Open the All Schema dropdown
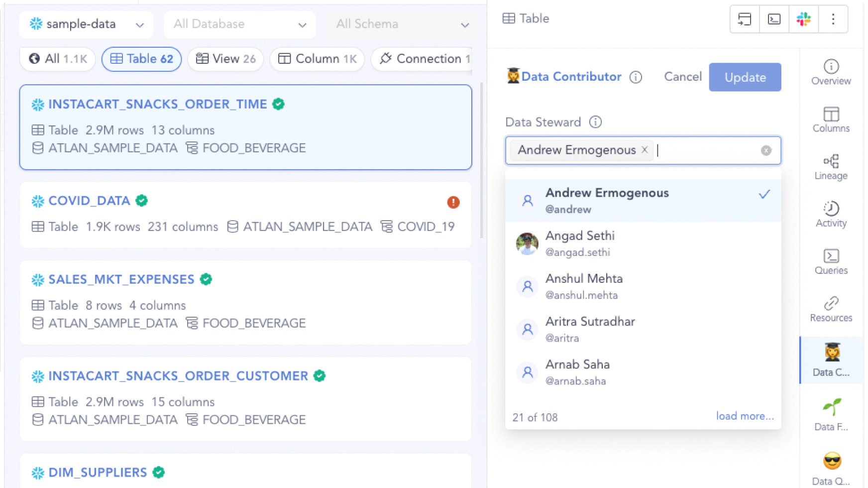This screenshot has height=488, width=868. pyautogui.click(x=402, y=24)
